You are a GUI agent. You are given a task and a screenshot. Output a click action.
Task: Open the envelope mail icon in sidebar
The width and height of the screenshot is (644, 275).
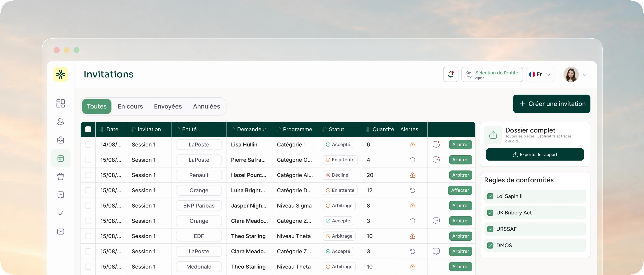[x=60, y=231]
